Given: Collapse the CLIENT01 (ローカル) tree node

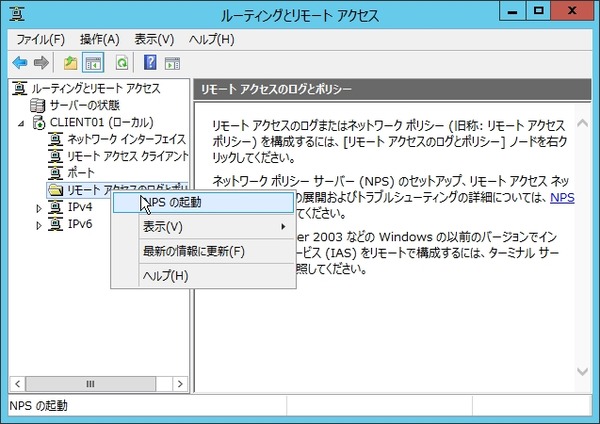Looking at the screenshot, I should tap(21, 123).
